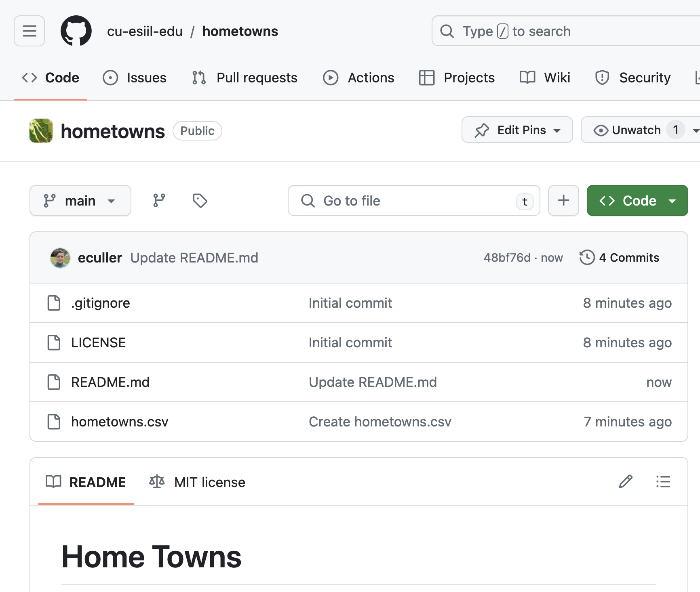Open the README outline list icon
This screenshot has height=592, width=700.
coord(663,481)
